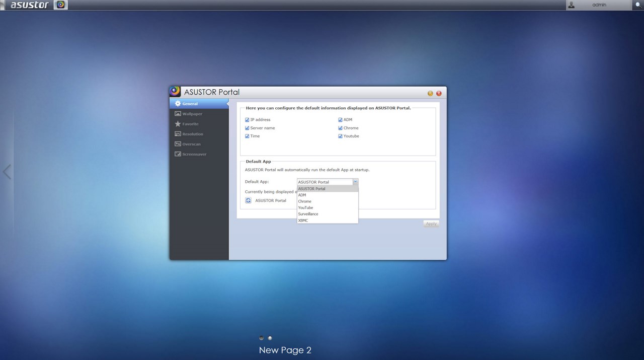644x360 pixels.
Task: Click the ASUSTOR Portal icon in the top taskbar
Action: (x=60, y=5)
